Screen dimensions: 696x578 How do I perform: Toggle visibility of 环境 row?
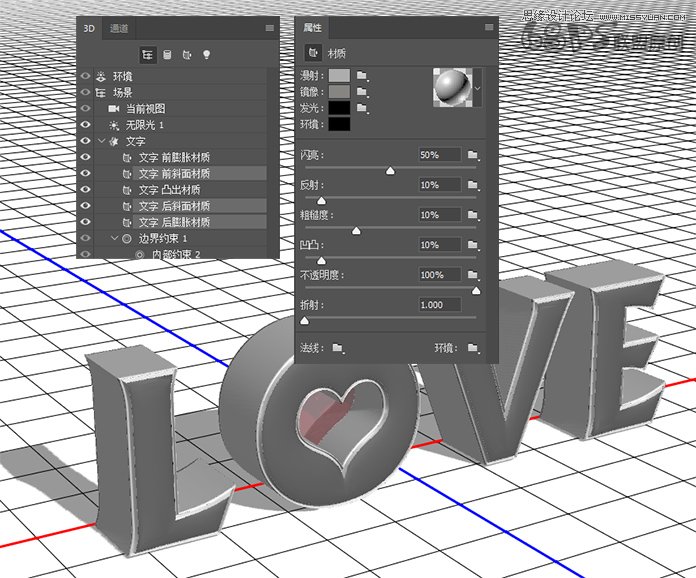[85, 76]
